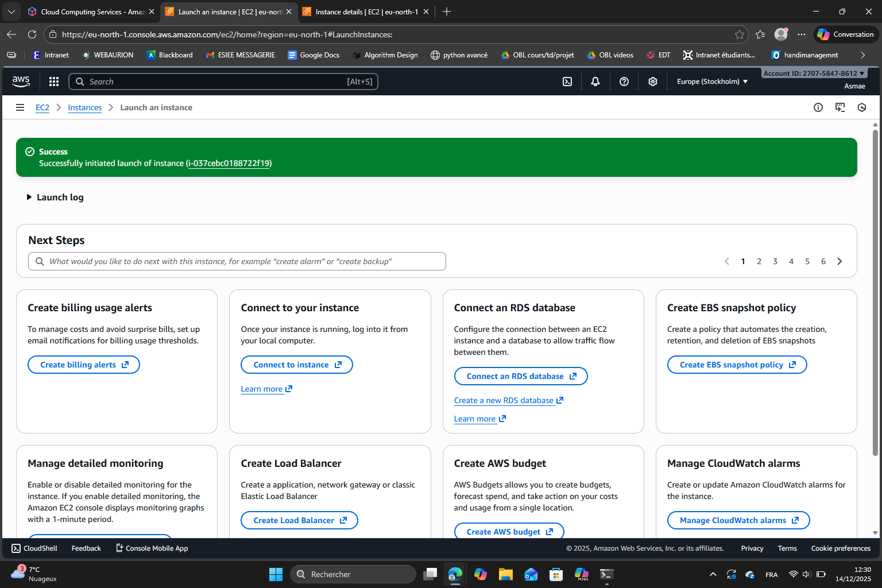Expand the Launch log section
The width and height of the screenshot is (882, 588).
click(55, 197)
